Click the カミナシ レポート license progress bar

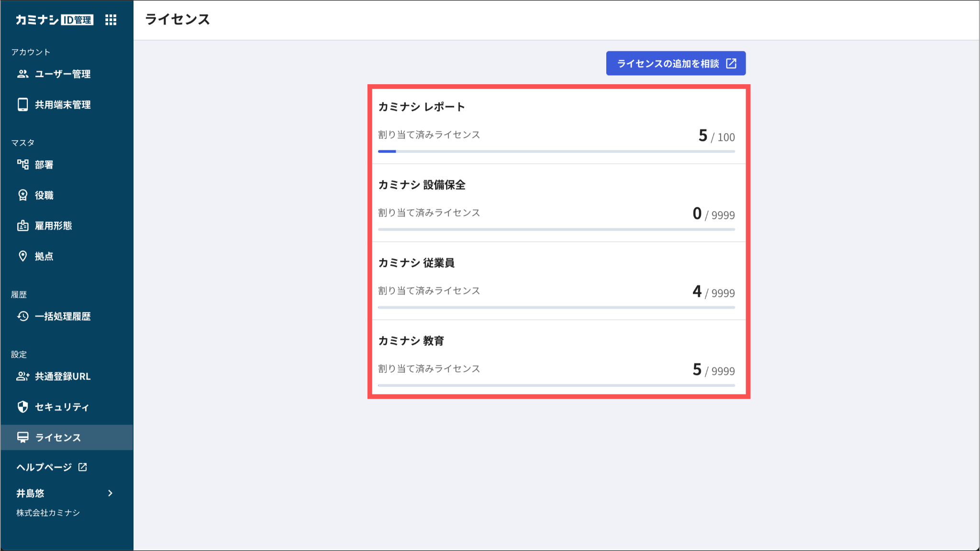[556, 151]
